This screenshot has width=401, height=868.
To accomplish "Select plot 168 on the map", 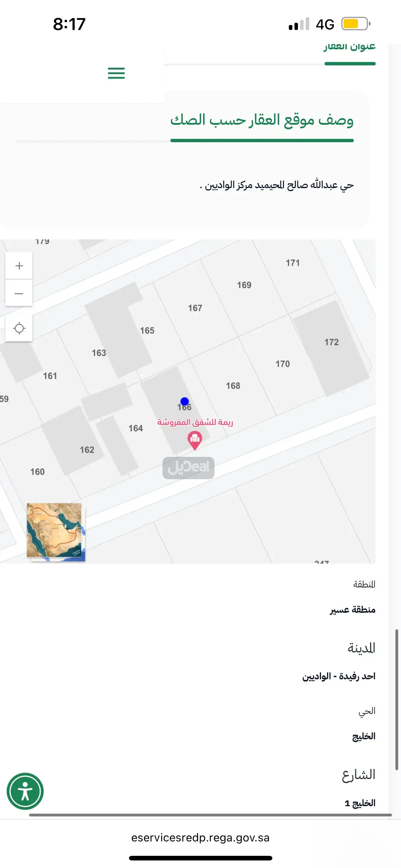I will 233,385.
